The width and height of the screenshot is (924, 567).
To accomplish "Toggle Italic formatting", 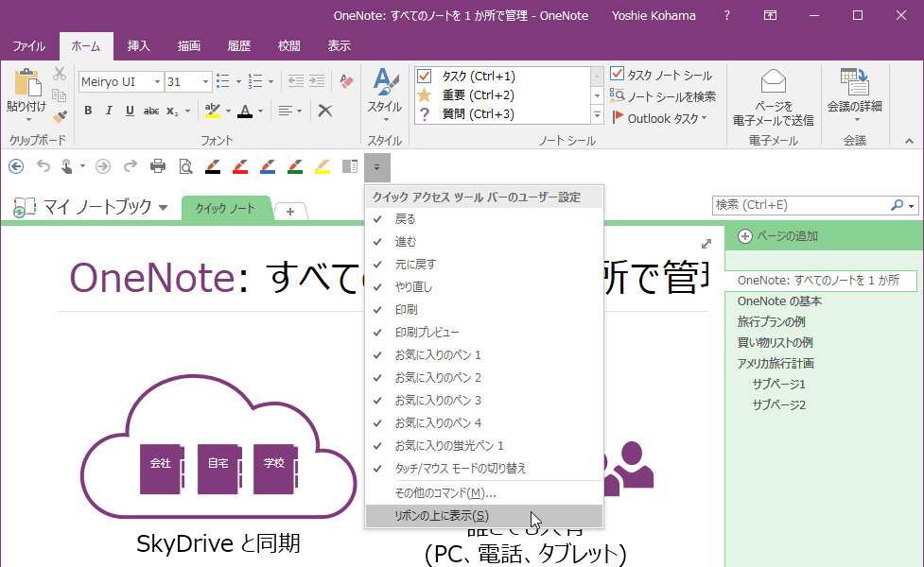I will tap(109, 111).
